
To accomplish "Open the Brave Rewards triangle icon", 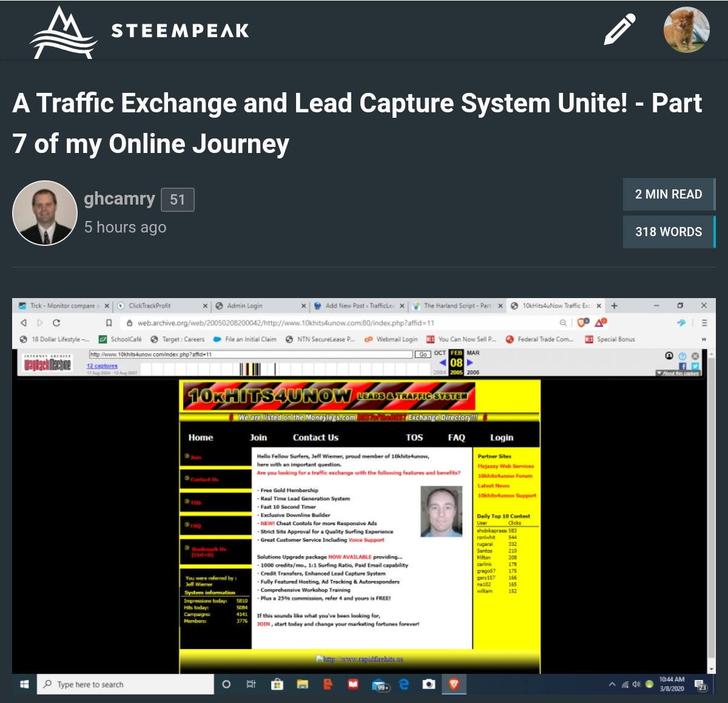I will (601, 322).
